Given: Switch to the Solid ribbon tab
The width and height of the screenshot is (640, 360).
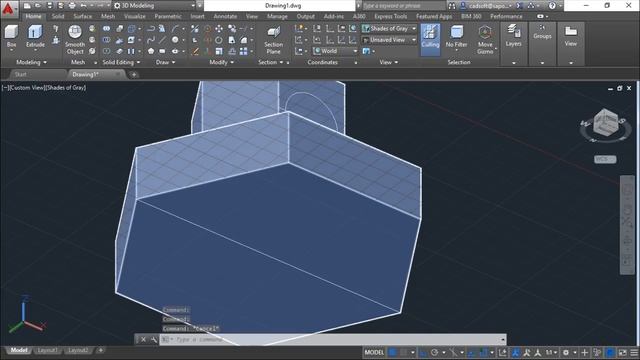Looking at the screenshot, I should (x=58, y=16).
